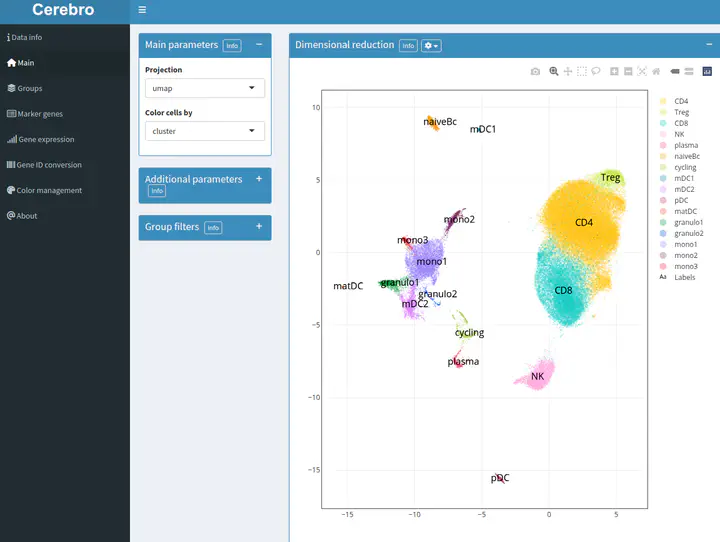Screen dimensions: 720x542
Task: Open the Projection dropdown set to umap
Action: point(205,88)
